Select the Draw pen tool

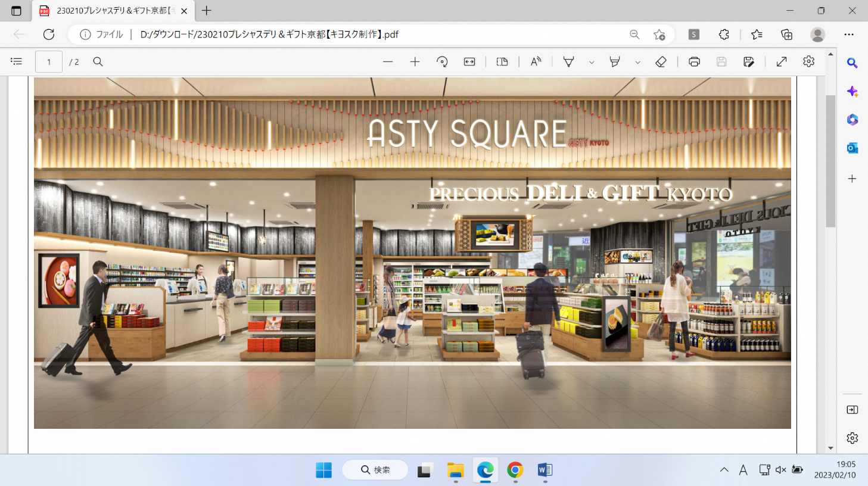(569, 62)
